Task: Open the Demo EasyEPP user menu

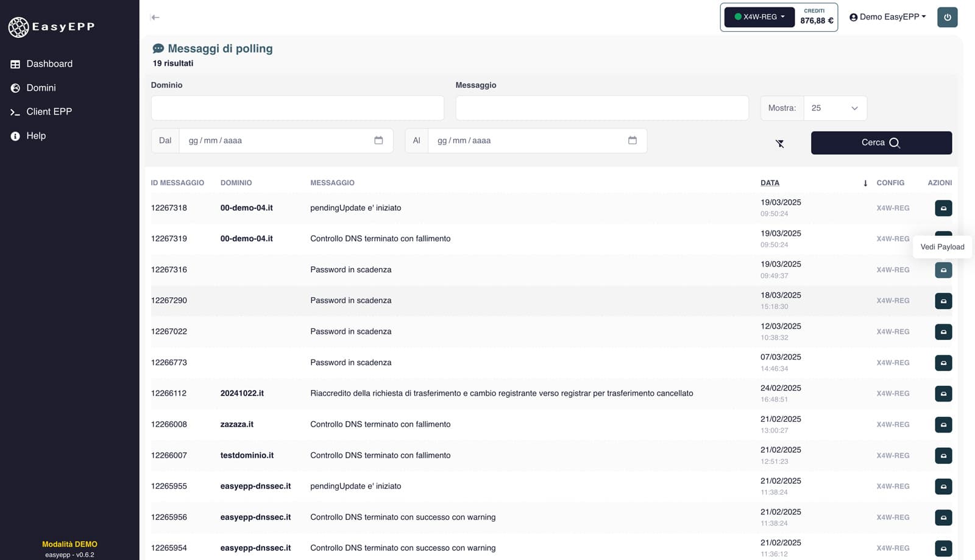Action: 887,17
